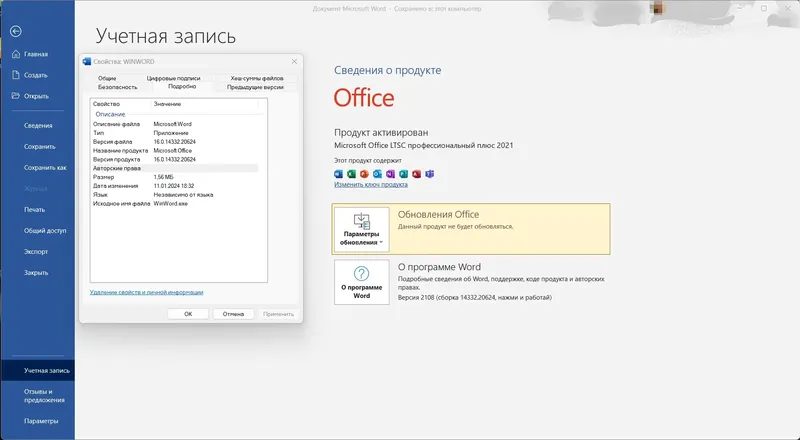Image resolution: width=800 pixels, height=440 pixels.
Task: Click the Версия 2108 build text
Action: click(x=474, y=297)
